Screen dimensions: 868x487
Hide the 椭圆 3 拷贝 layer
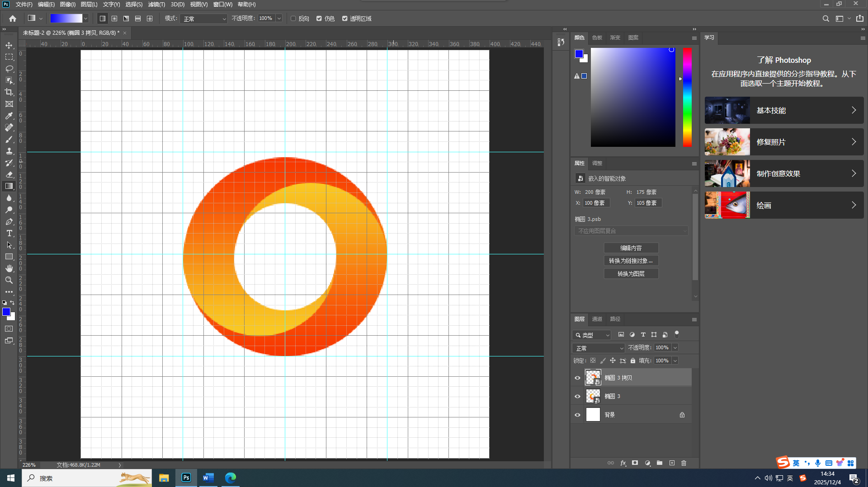577,378
